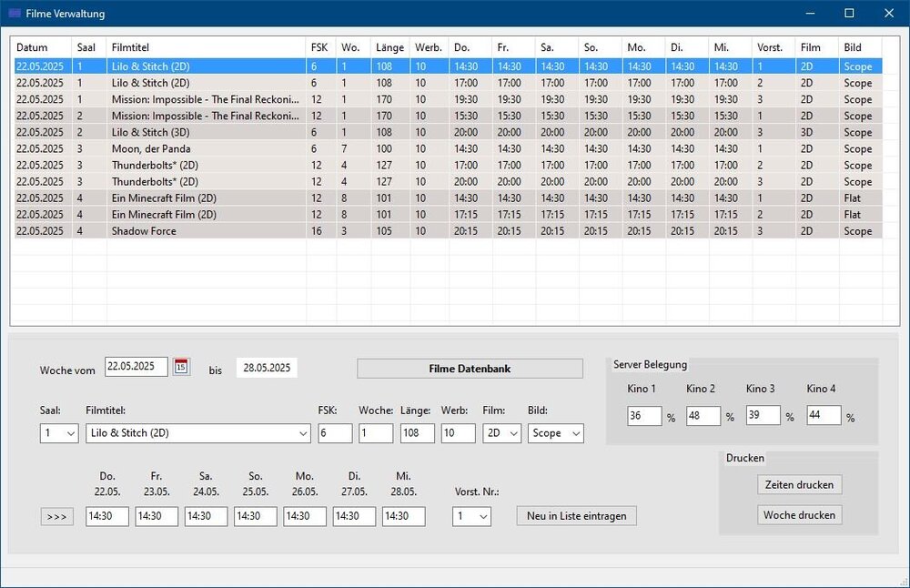The width and height of the screenshot is (910, 588).
Task: Open the calendar date picker icon
Action: point(182,367)
